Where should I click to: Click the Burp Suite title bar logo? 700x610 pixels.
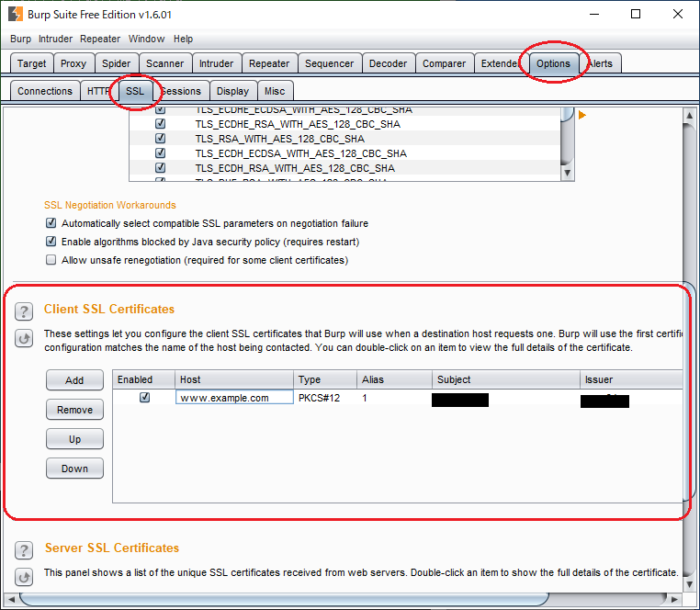[x=16, y=14]
